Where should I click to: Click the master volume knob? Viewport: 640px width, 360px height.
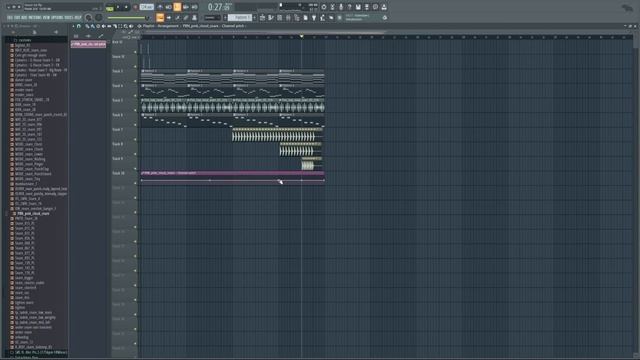coord(88,18)
